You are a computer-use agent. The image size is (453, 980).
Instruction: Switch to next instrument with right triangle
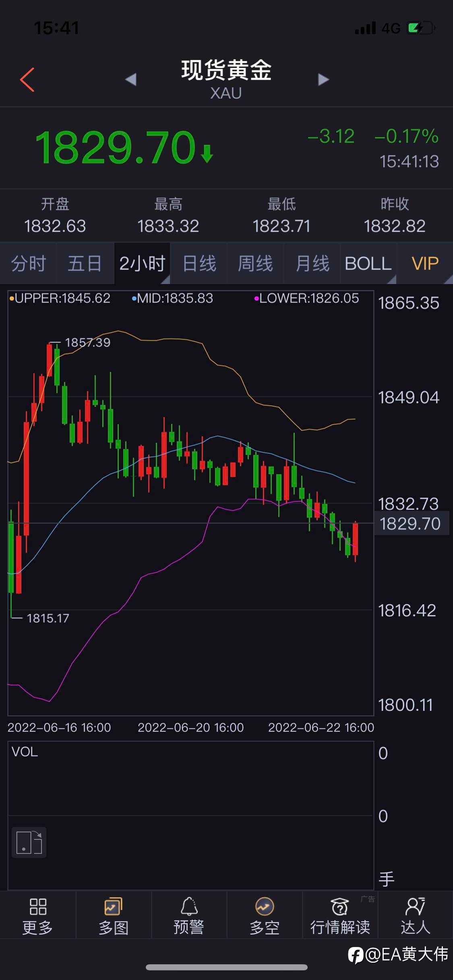323,79
